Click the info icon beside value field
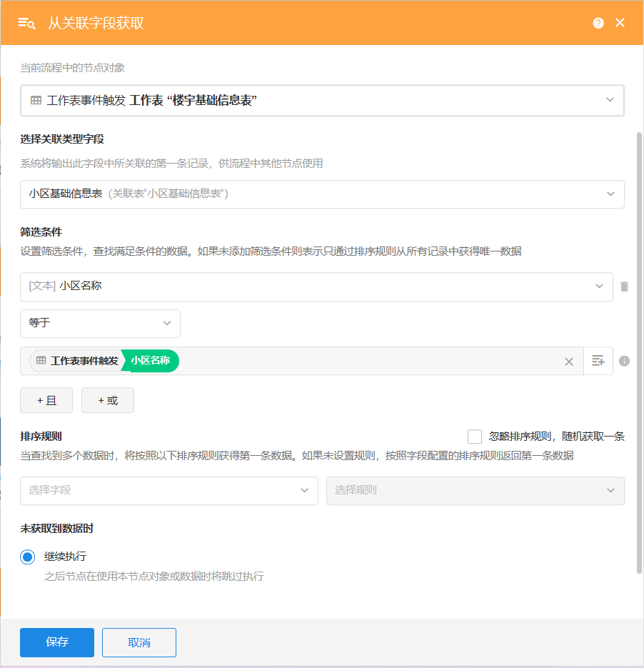This screenshot has width=644, height=668. click(x=624, y=362)
